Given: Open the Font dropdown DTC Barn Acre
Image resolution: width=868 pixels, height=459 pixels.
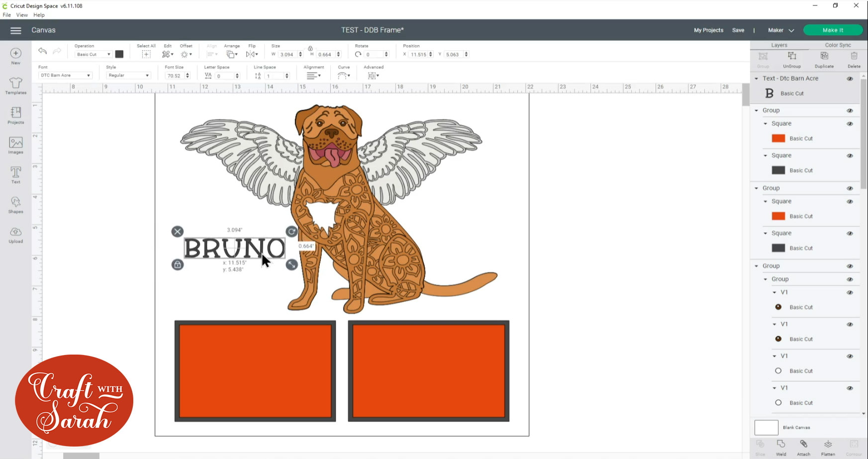Looking at the screenshot, I should (65, 76).
